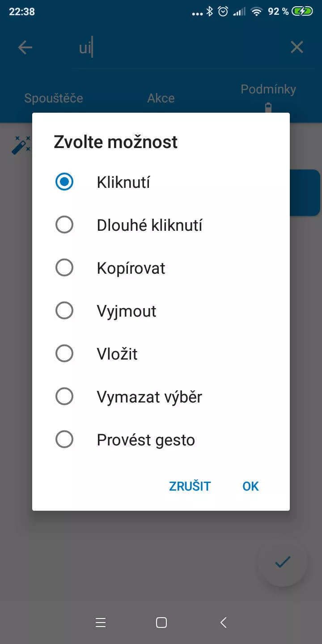Tap the Android home button

[x=161, y=623]
